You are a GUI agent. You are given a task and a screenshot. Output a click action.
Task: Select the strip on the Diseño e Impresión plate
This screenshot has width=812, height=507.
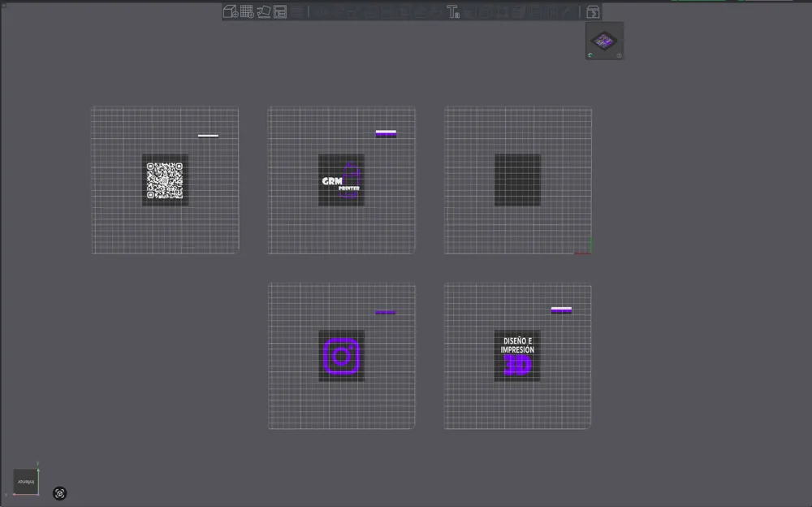tap(561, 310)
